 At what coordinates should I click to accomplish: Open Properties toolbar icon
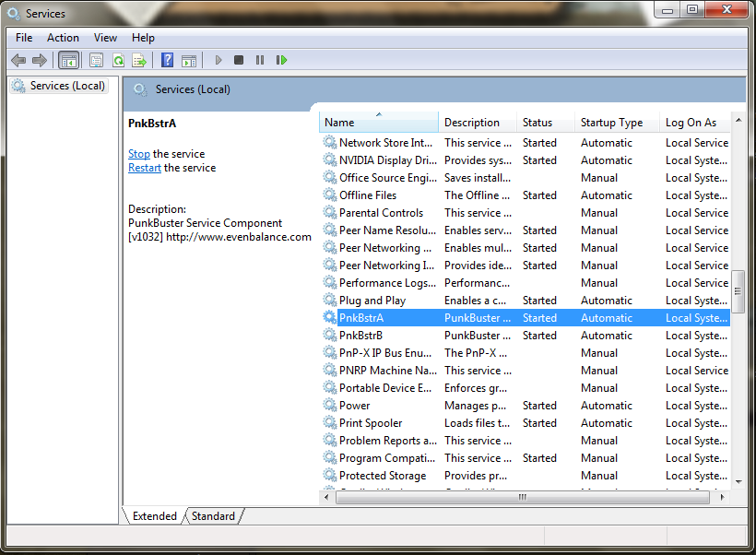(97, 60)
